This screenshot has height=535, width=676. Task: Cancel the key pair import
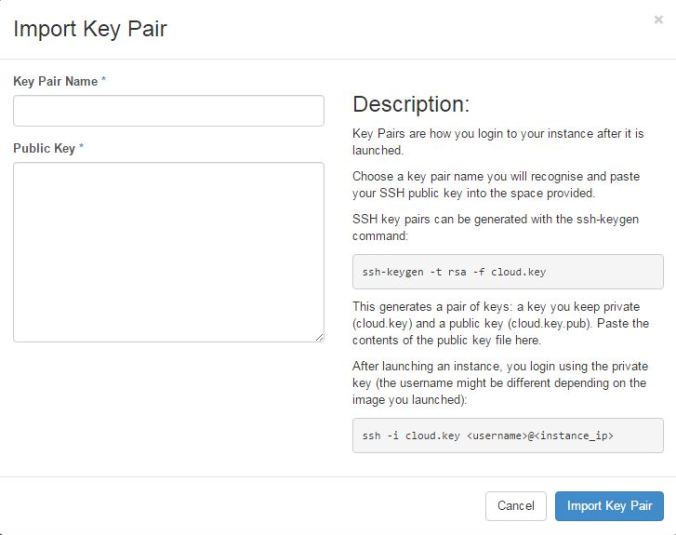[516, 506]
